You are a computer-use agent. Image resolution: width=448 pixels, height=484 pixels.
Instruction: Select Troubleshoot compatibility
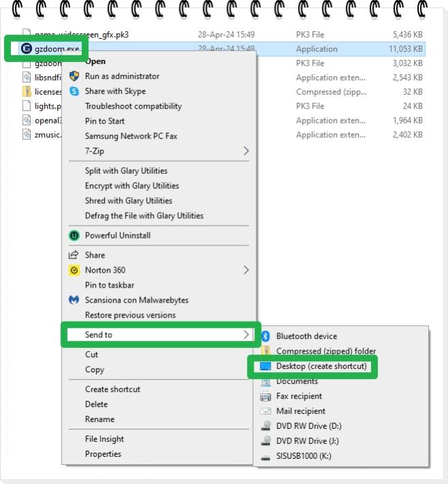(x=133, y=106)
